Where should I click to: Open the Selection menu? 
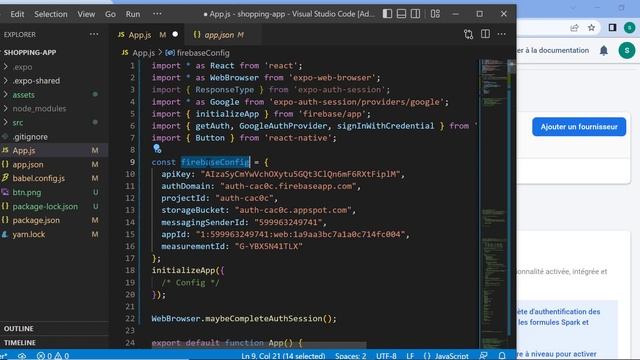click(x=51, y=14)
